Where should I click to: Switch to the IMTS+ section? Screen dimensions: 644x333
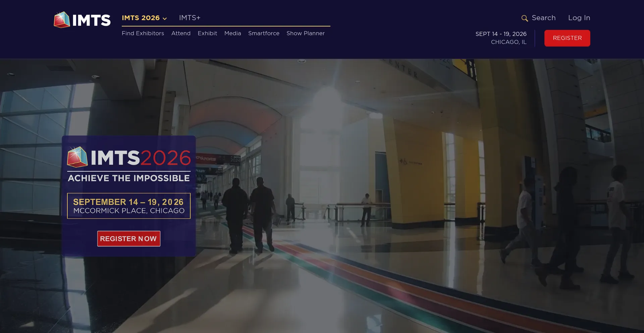(x=190, y=18)
